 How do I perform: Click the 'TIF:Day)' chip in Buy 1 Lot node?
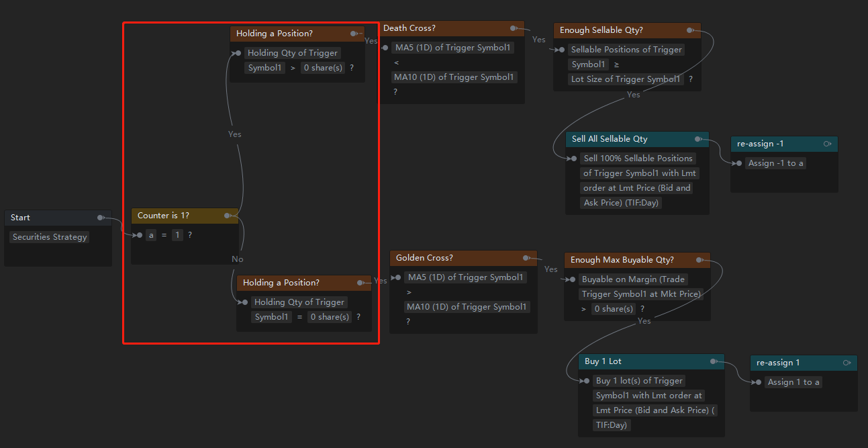coord(612,425)
